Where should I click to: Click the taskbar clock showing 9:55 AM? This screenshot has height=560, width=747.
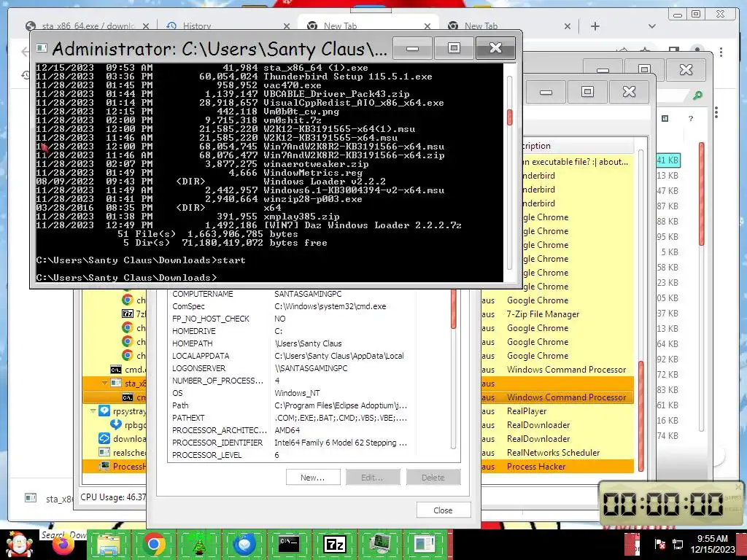[712, 544]
